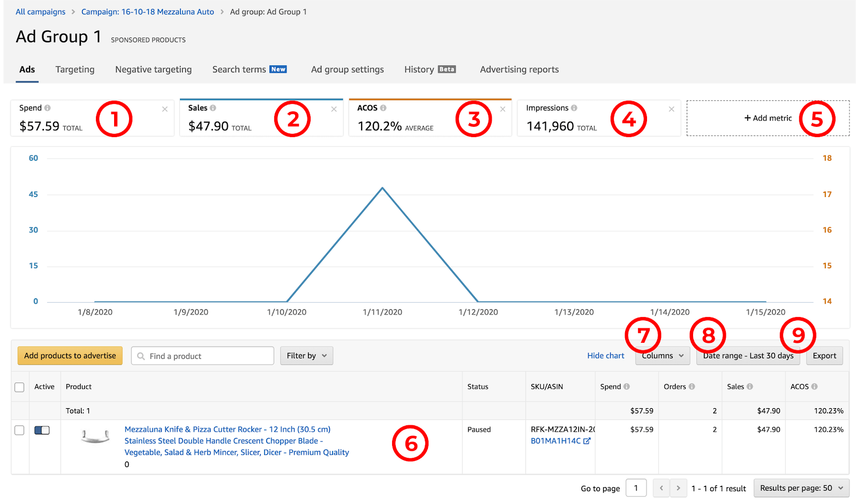Viewport: 857px width, 504px height.
Task: Click Add products to advertise button
Action: coord(70,356)
